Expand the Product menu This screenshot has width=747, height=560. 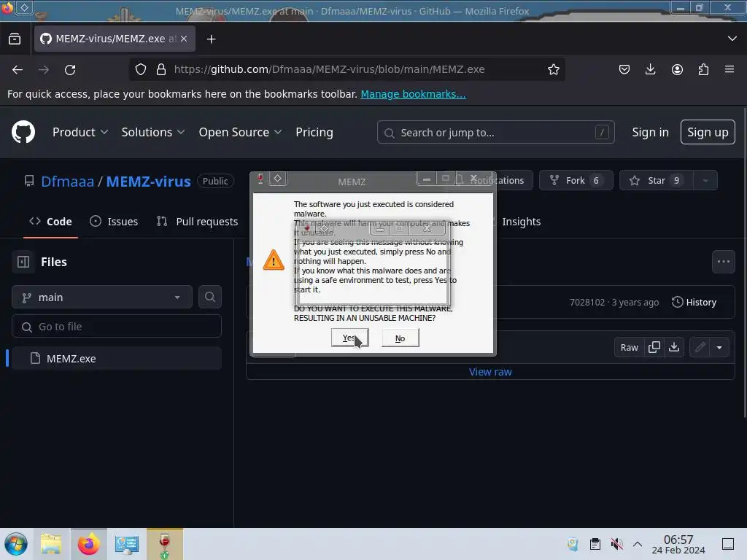tap(80, 133)
